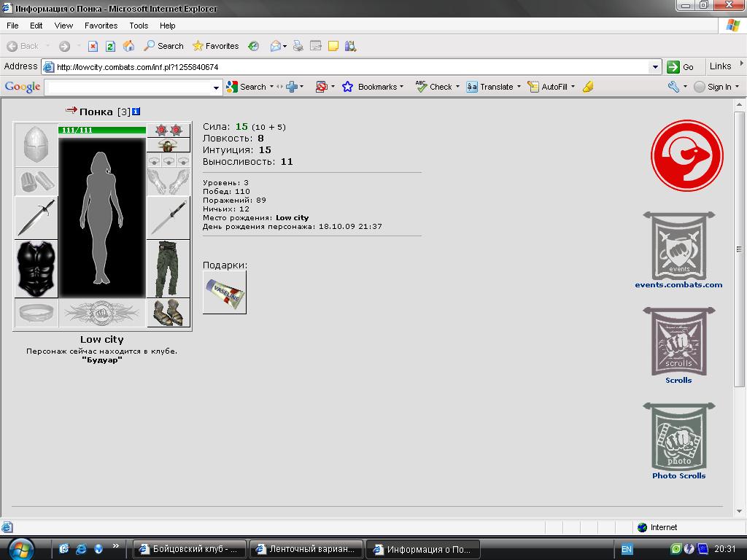Viewport: 747px width, 560px height.
Task: Click the Refresh page button
Action: coord(111,46)
